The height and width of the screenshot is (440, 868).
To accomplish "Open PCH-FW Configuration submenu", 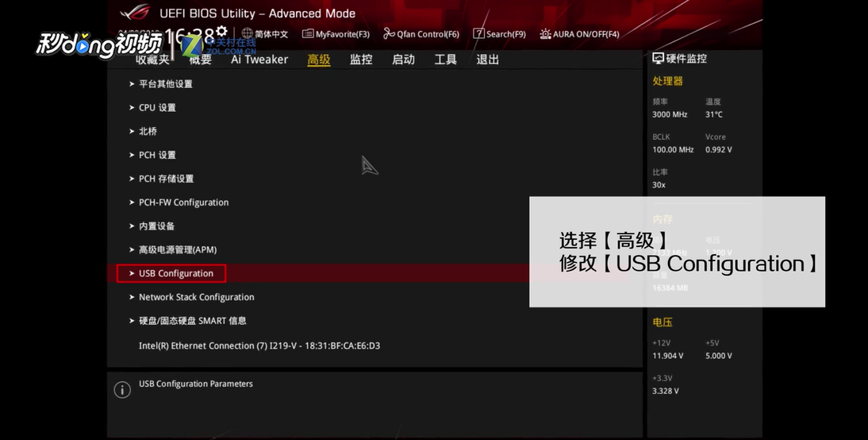I will (x=184, y=203).
